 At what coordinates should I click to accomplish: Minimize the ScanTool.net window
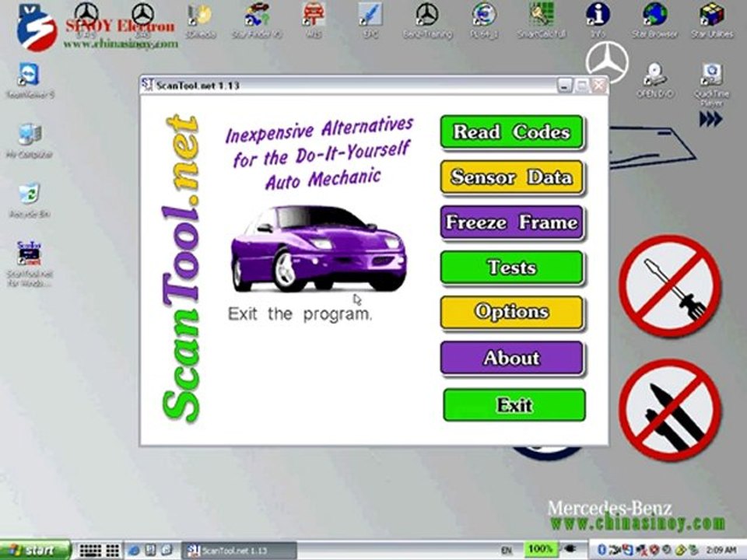tap(565, 86)
